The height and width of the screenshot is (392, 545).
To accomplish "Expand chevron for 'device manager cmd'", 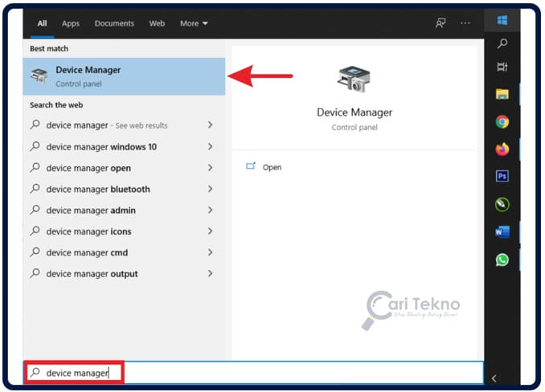I will pyautogui.click(x=210, y=252).
